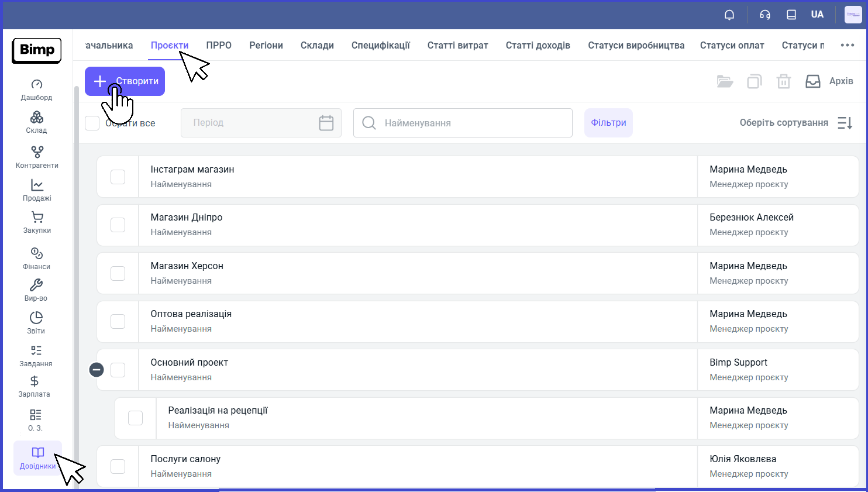Click the copy/duplicate toolbar icon

coord(755,81)
